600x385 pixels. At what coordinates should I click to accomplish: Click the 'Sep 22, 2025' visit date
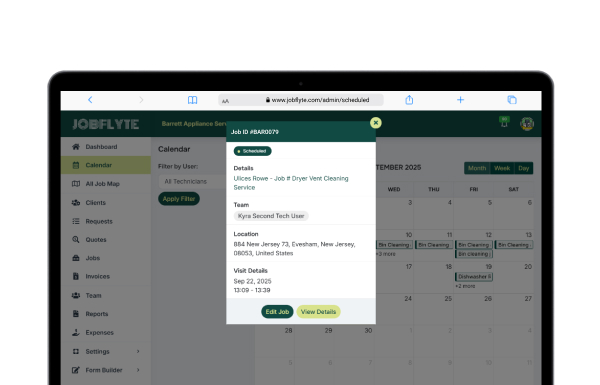[x=252, y=281]
